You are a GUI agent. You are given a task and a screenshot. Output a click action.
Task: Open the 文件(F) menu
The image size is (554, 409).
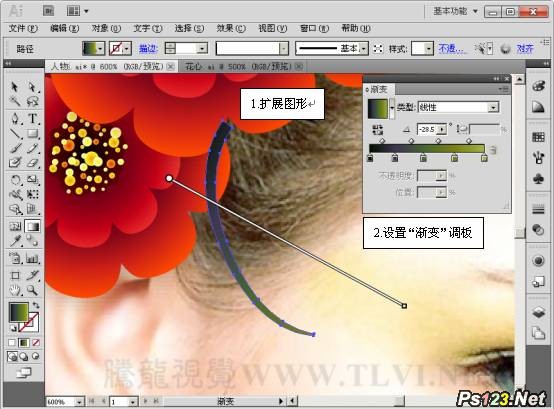pyautogui.click(x=23, y=28)
